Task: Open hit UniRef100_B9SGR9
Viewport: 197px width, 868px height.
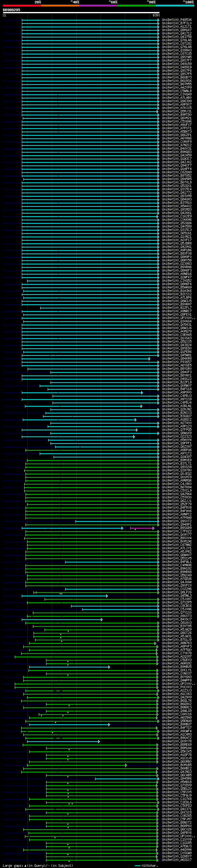Action: (177, 528)
